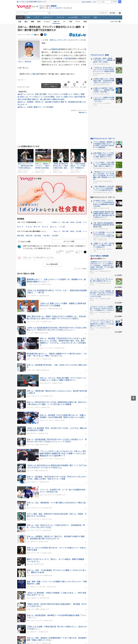The width and height of the screenshot is (138, 644).
Task: Share the article on X
Action: 42,35
